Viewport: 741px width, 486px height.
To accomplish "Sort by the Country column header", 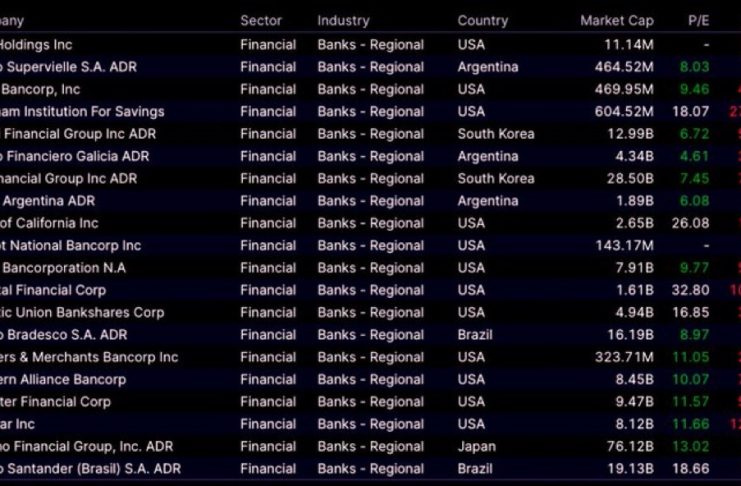I will [483, 20].
